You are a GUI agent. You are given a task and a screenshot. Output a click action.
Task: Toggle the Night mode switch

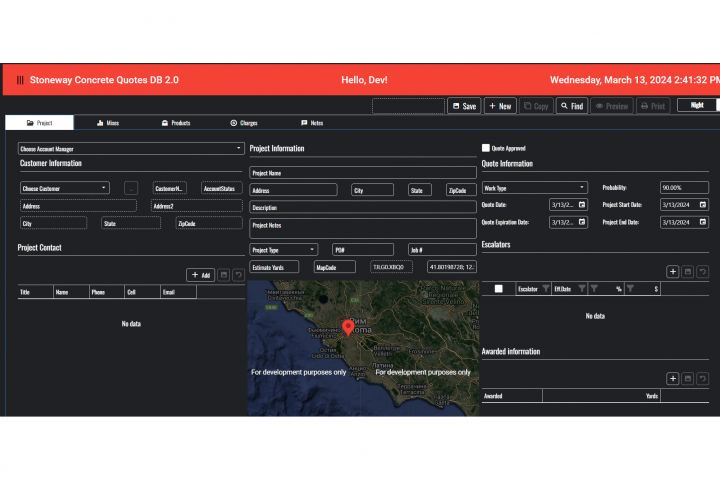pos(698,105)
